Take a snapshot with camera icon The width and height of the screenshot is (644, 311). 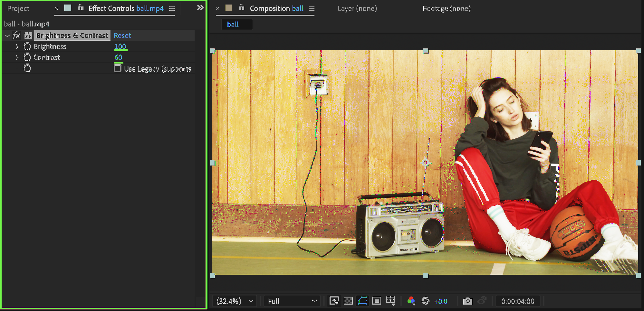point(467,301)
